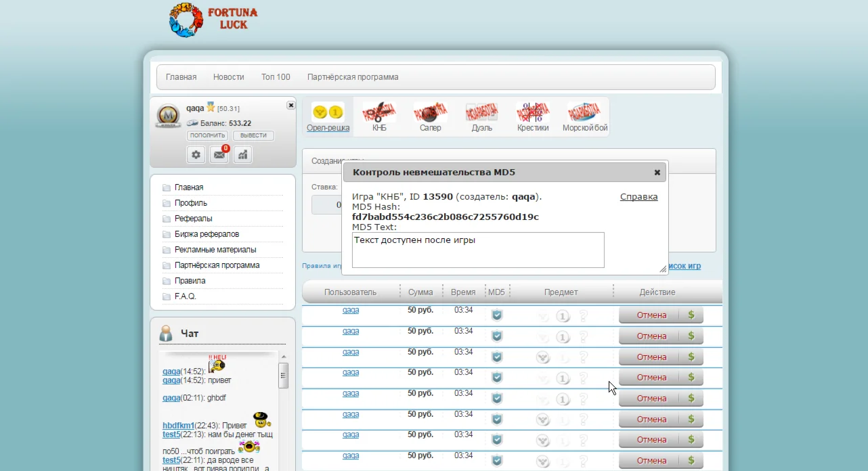Select the Орел-решка coin game
The image size is (868, 471).
point(328,112)
